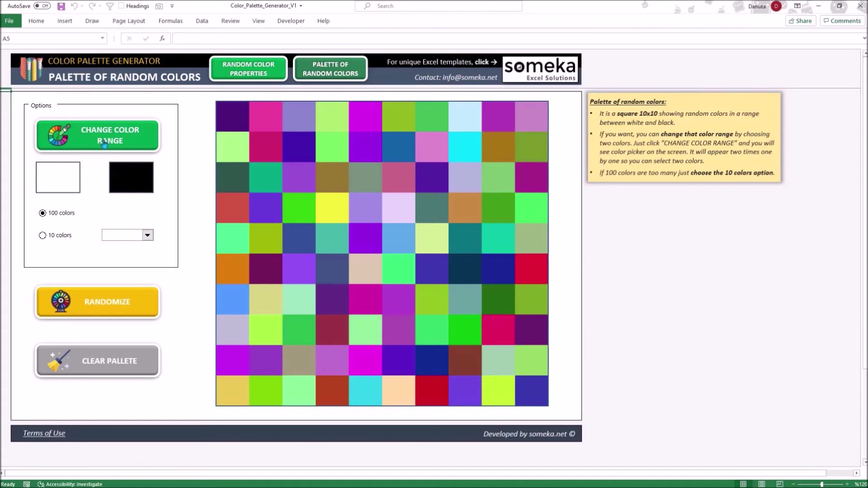868x488 pixels.
Task: Open the dropdown next to 10 colors
Action: point(147,235)
